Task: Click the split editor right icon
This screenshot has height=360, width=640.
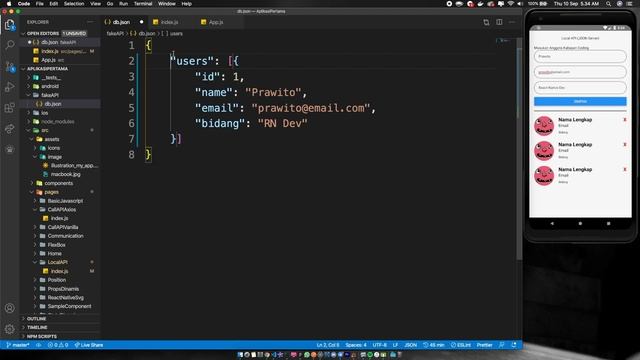Action: pyautogui.click(x=499, y=22)
